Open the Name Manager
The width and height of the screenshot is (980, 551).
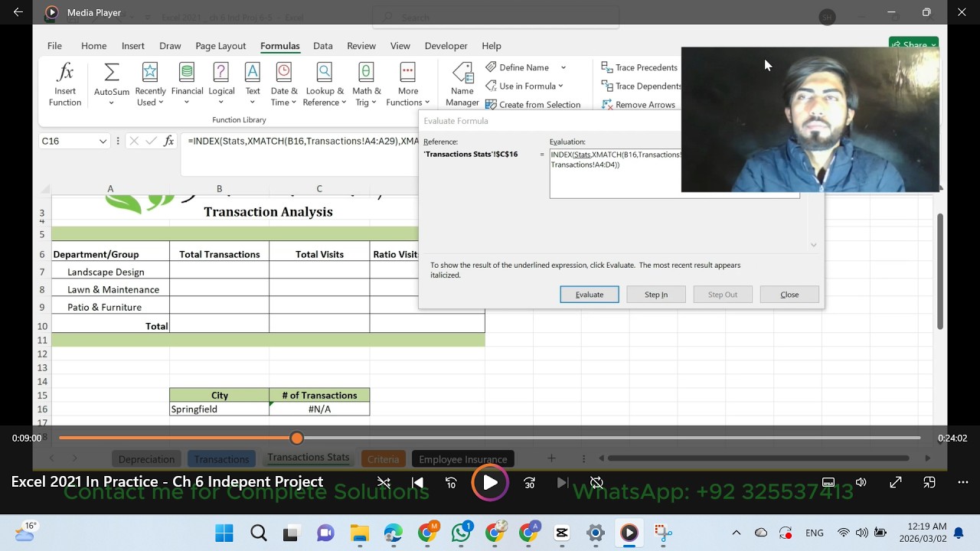462,84
